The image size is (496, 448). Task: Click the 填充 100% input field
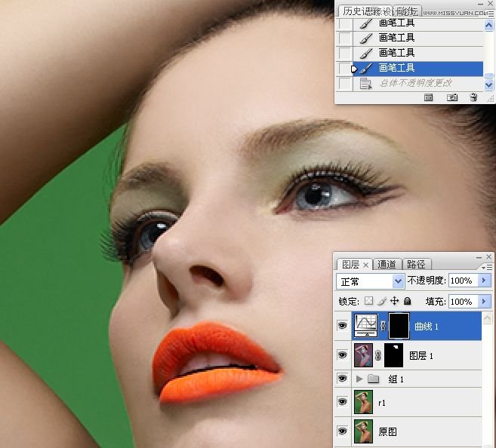coord(464,302)
